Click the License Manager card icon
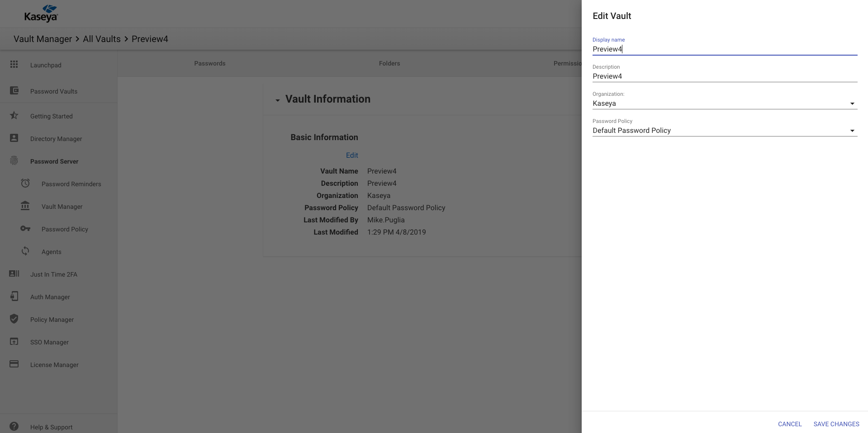 14,364
